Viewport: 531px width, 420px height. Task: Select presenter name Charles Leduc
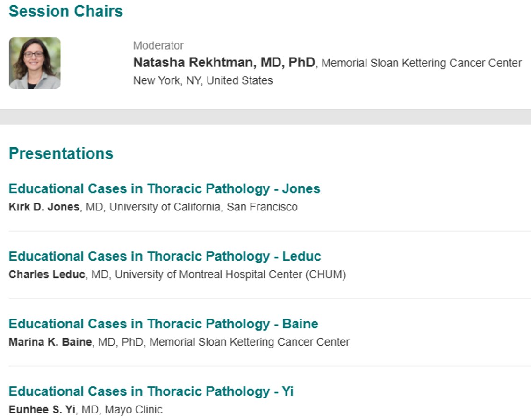[47, 274]
